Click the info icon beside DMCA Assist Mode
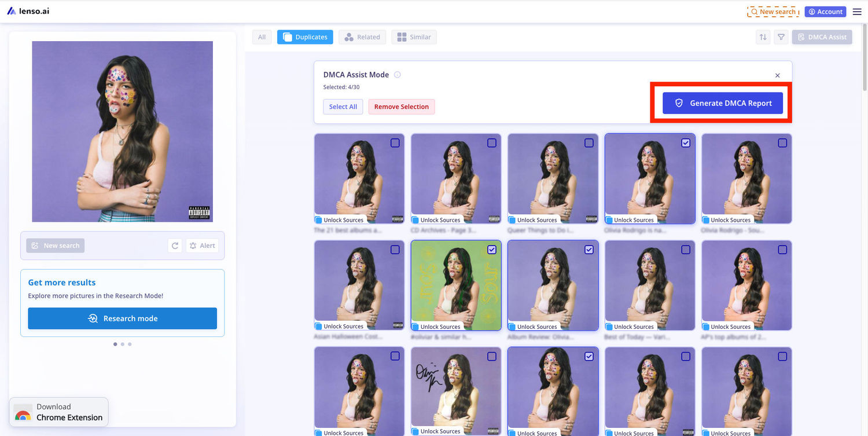 tap(398, 75)
